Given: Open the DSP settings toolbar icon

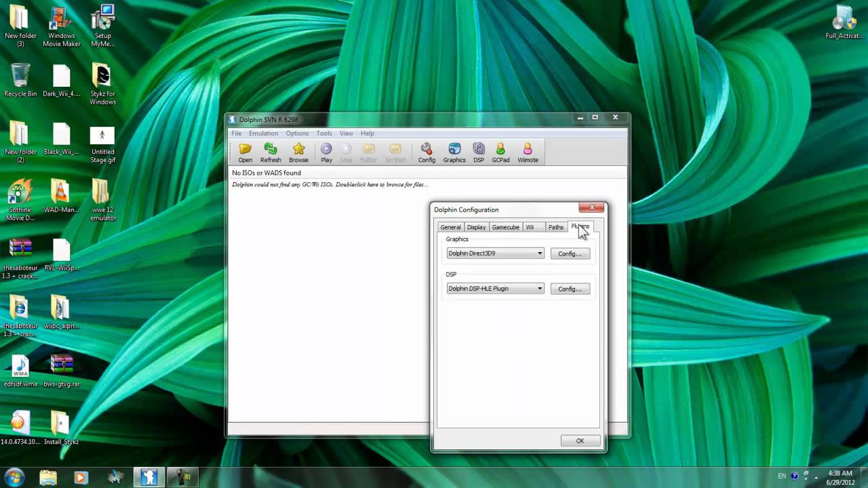Looking at the screenshot, I should (479, 152).
